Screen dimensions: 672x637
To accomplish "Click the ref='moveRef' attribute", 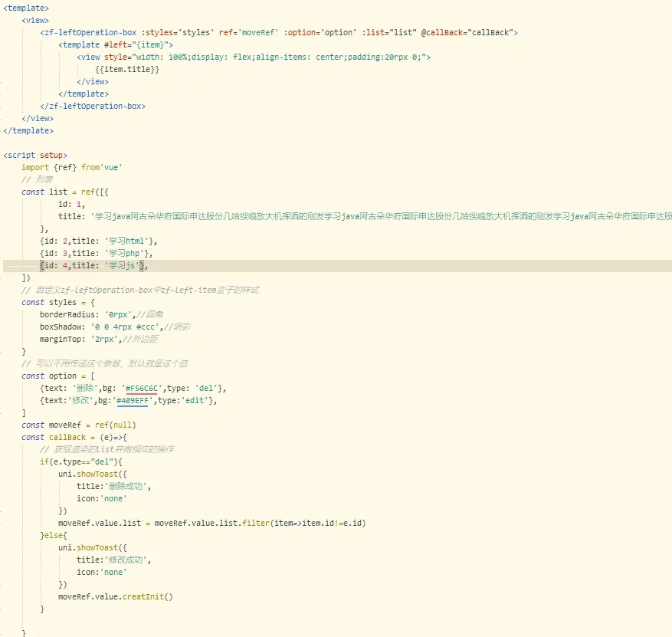I will click(248, 33).
